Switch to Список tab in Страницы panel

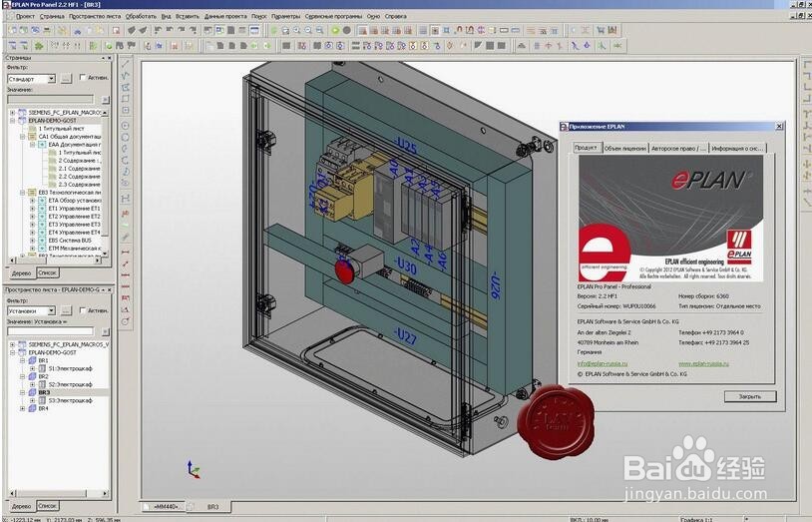pos(47,272)
